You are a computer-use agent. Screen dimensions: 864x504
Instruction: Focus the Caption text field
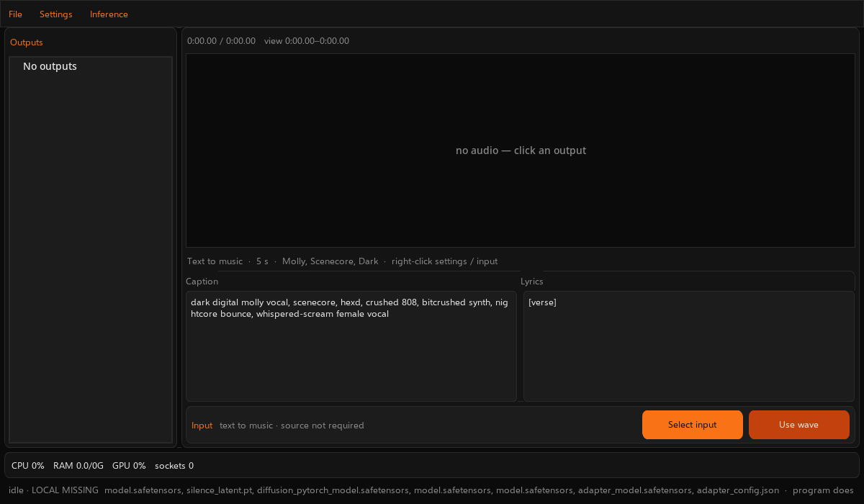(x=351, y=346)
